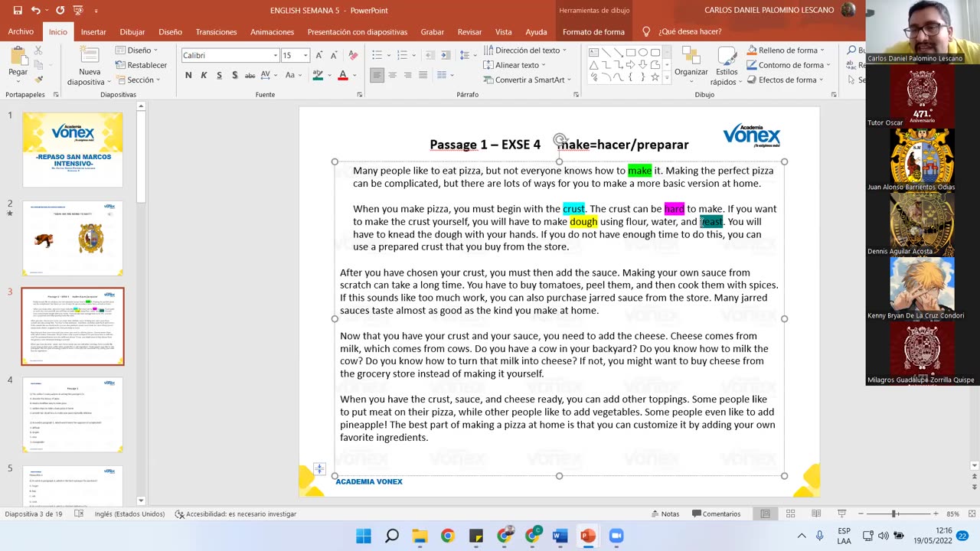Click Restablecer to reset the slide
This screenshot has width=980, height=551.
(142, 65)
